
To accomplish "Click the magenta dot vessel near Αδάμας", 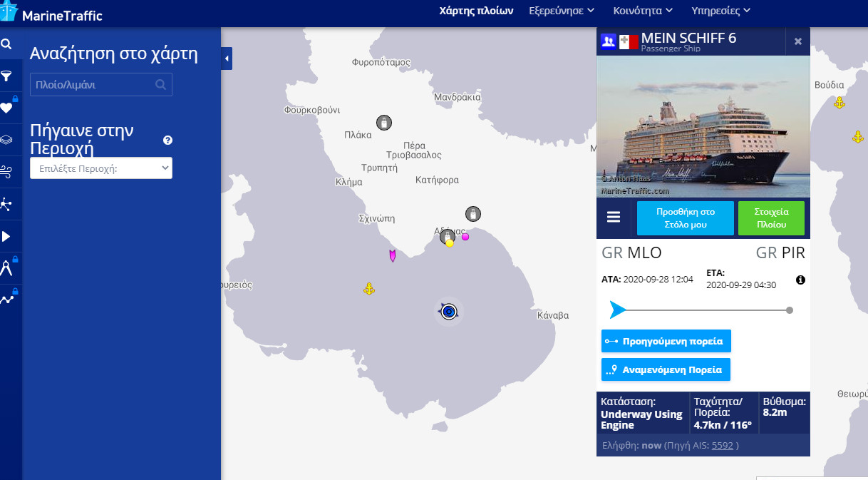I will [465, 237].
